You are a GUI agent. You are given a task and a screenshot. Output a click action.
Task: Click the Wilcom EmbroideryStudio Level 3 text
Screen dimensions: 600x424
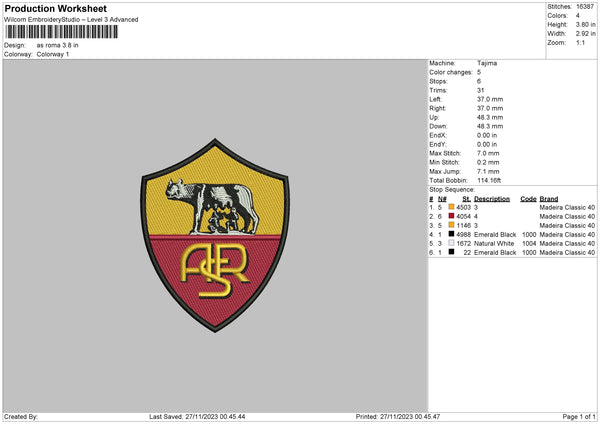pos(71,20)
